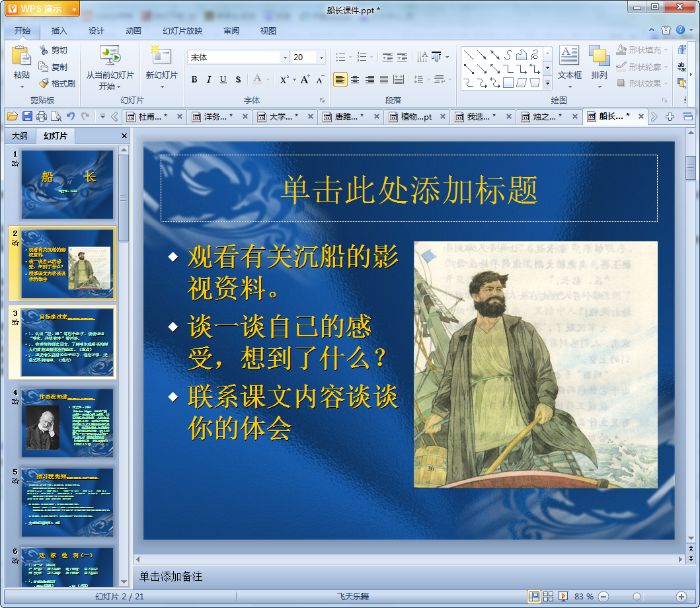700x608 pixels.
Task: Close the slide thumbnail pane
Action: click(x=124, y=135)
